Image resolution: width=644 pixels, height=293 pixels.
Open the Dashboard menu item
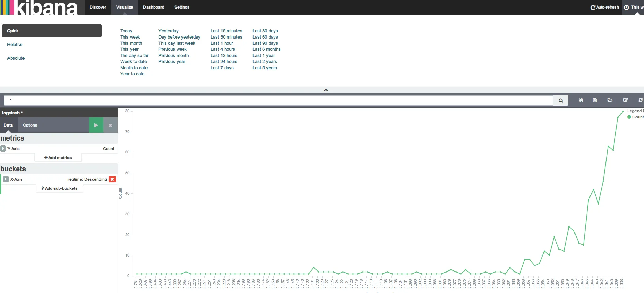(x=153, y=7)
